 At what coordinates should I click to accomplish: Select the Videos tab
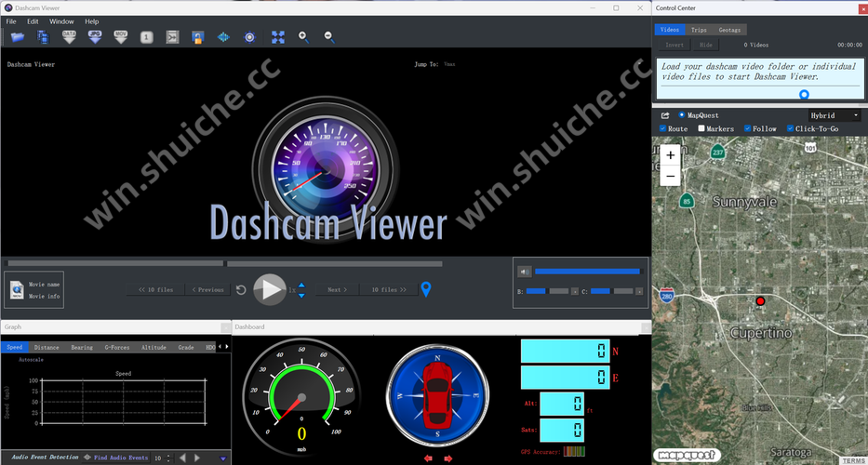[670, 30]
